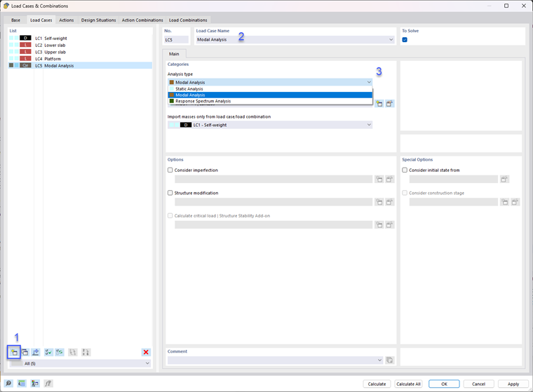
Task: Switch to the Base tab
Action: tap(15, 20)
